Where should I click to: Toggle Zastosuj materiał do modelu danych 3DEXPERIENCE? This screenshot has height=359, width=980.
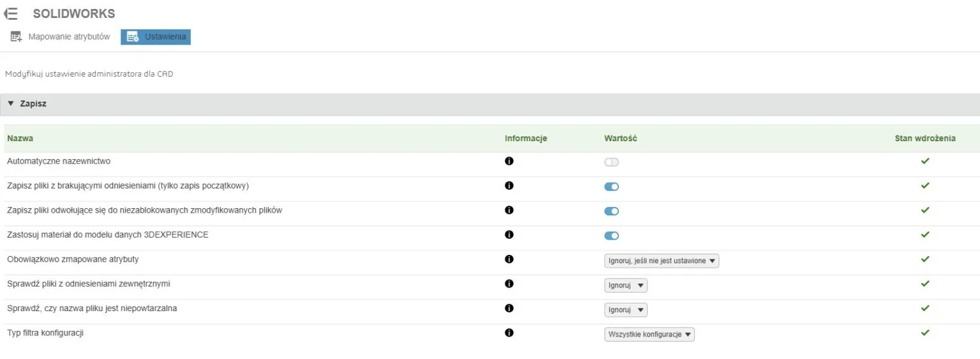pos(612,236)
